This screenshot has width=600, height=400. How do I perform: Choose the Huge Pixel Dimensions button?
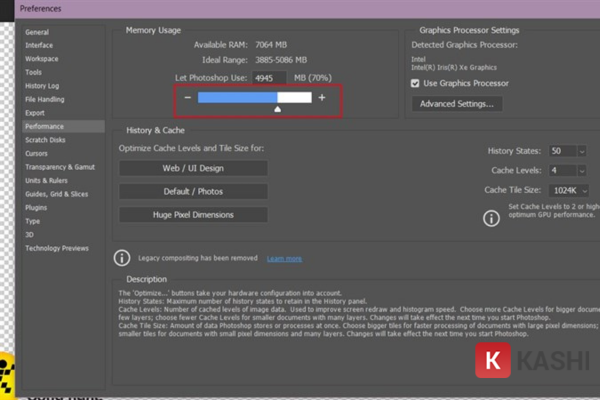(193, 214)
